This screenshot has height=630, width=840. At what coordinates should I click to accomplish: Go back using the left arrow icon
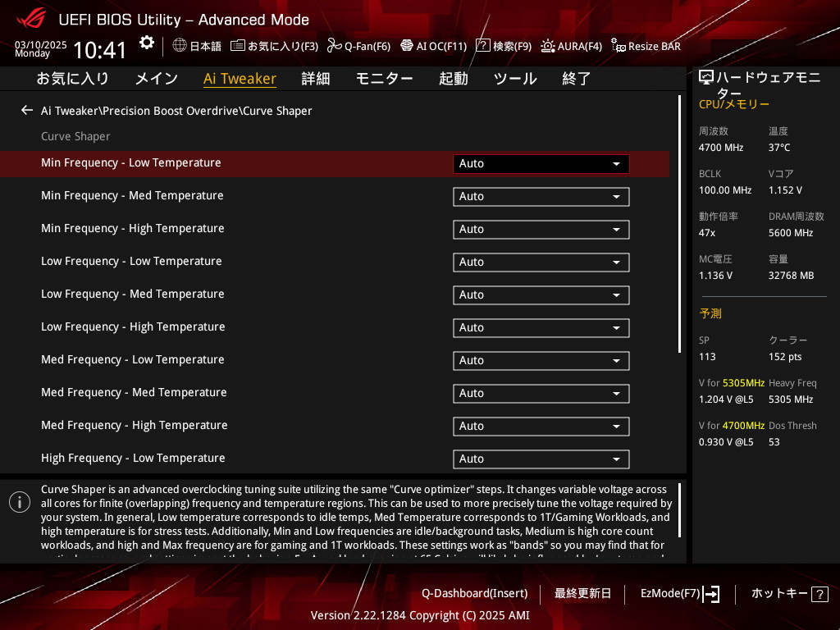(x=27, y=111)
